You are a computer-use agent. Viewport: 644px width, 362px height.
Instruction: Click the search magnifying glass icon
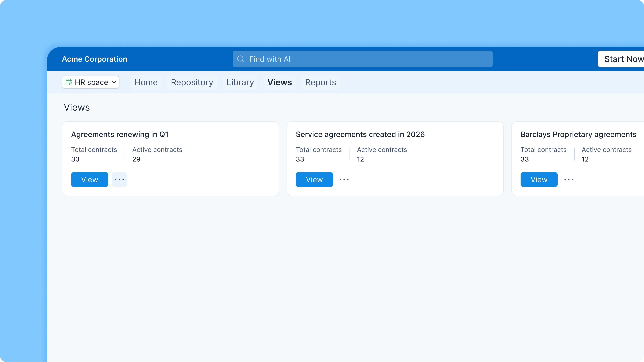[241, 59]
